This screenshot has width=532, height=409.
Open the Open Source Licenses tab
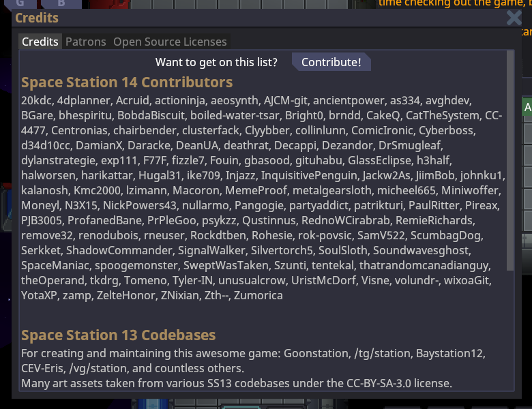pos(170,42)
